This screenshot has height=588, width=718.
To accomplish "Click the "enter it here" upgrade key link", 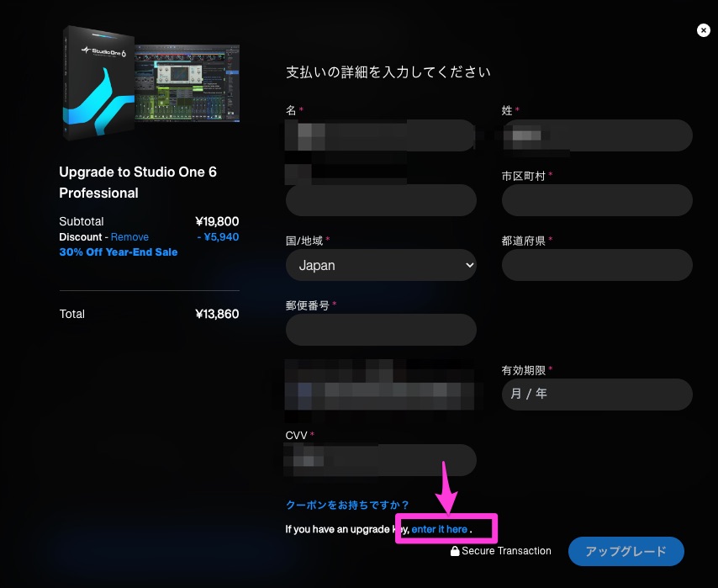I will click(x=439, y=529).
